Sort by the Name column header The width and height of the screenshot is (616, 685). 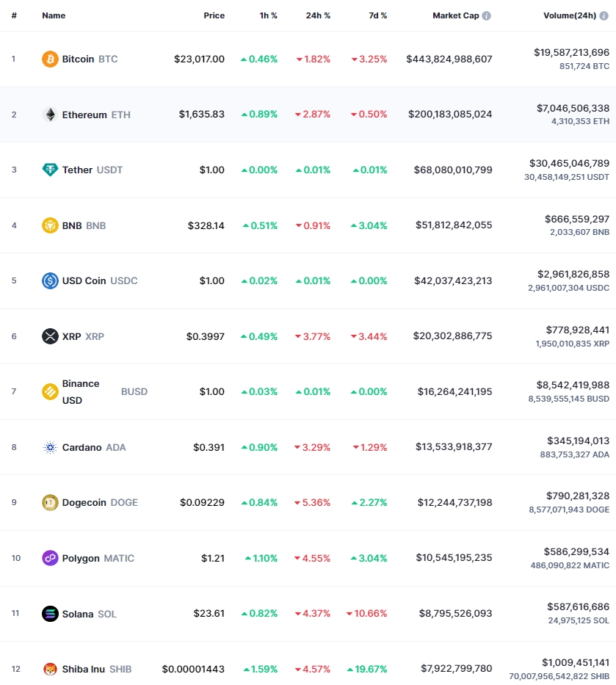(x=54, y=15)
